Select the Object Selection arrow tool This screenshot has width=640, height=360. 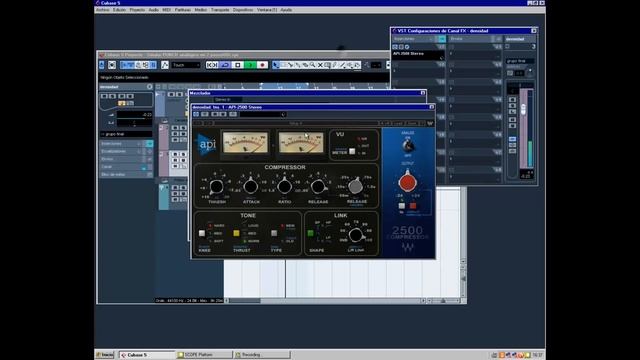click(276, 65)
